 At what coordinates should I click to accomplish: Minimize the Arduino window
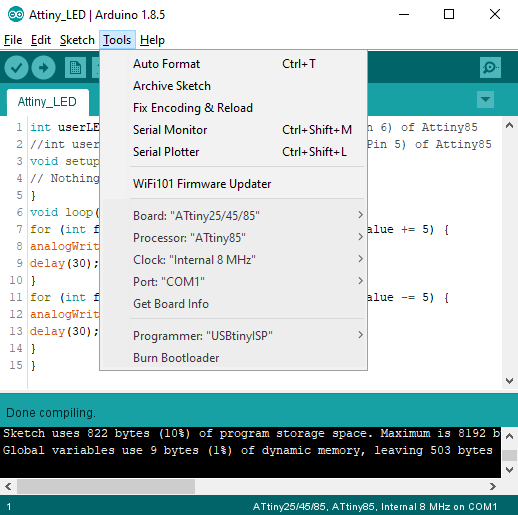click(x=404, y=14)
